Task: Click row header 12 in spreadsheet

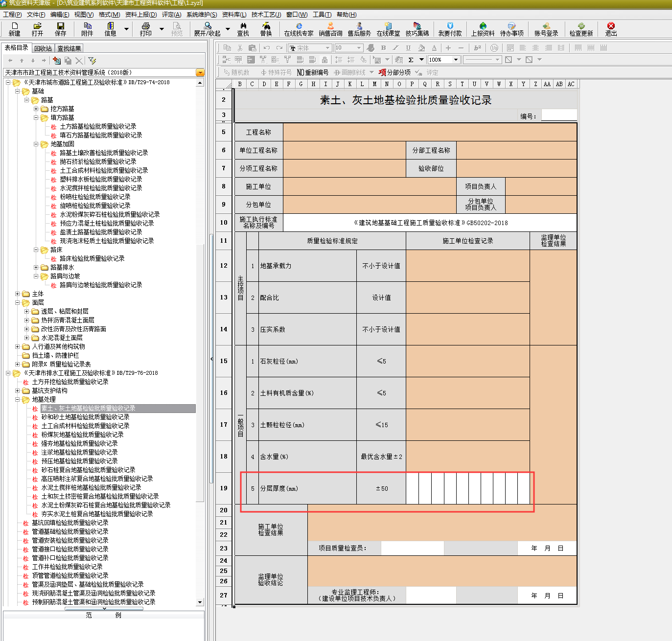Action: click(224, 266)
